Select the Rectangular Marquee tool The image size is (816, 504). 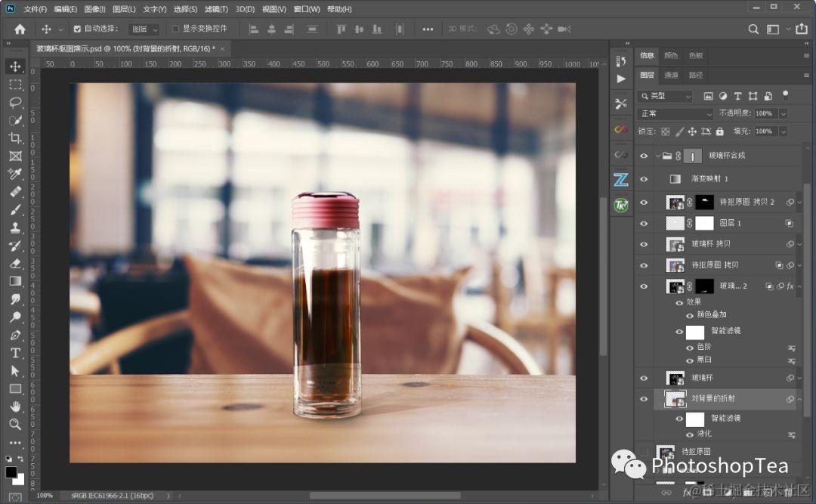(15, 85)
